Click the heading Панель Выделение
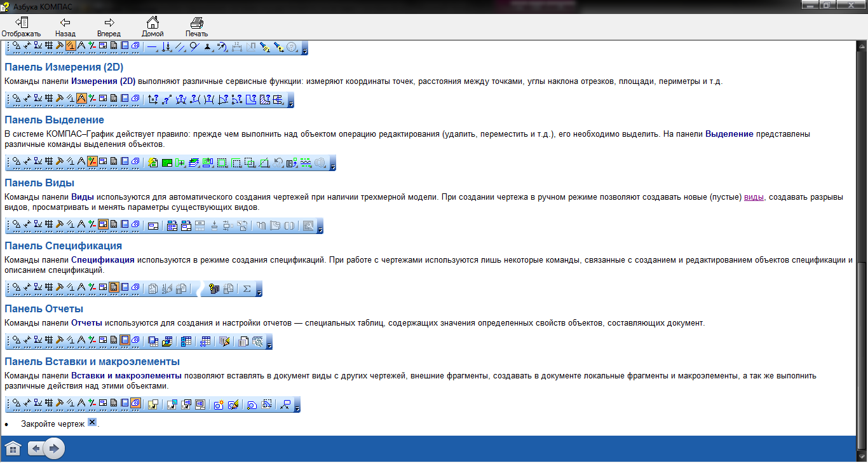 (x=55, y=120)
